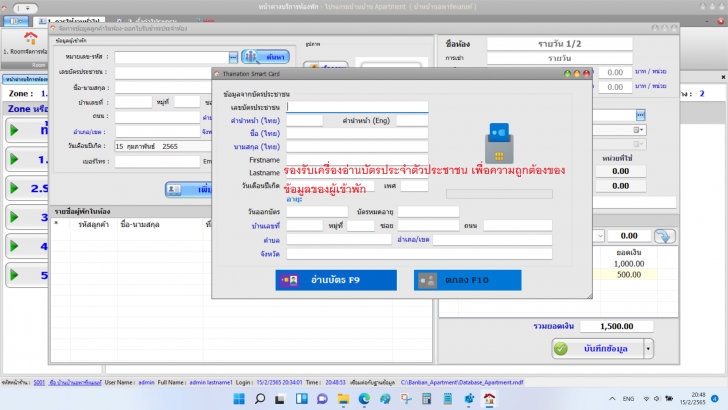Click the Windows Start button on the taskbar
Image resolution: width=728 pixels, height=410 pixels.
click(x=239, y=399)
